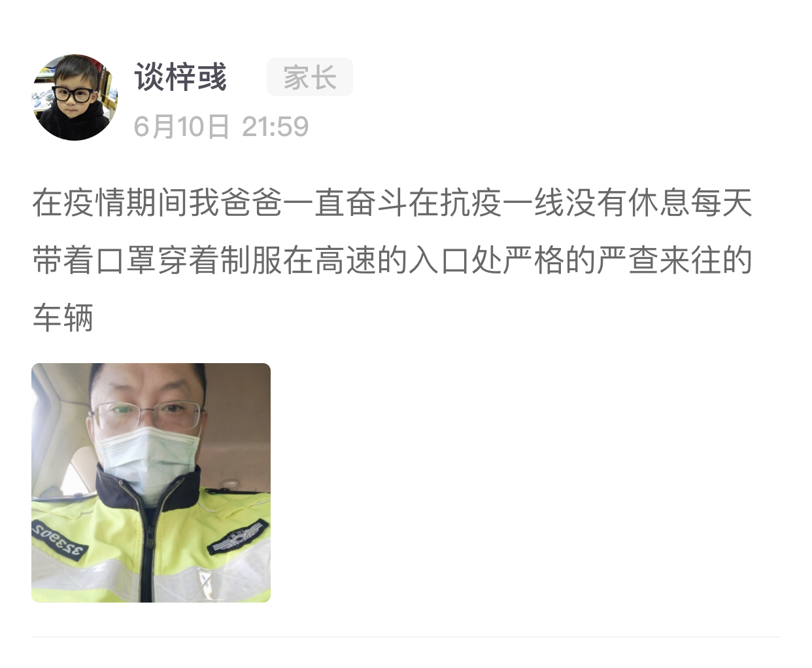Screen dimensions: 812x668
Task: Click the words 高速的入口 in the post
Action: click(x=392, y=260)
